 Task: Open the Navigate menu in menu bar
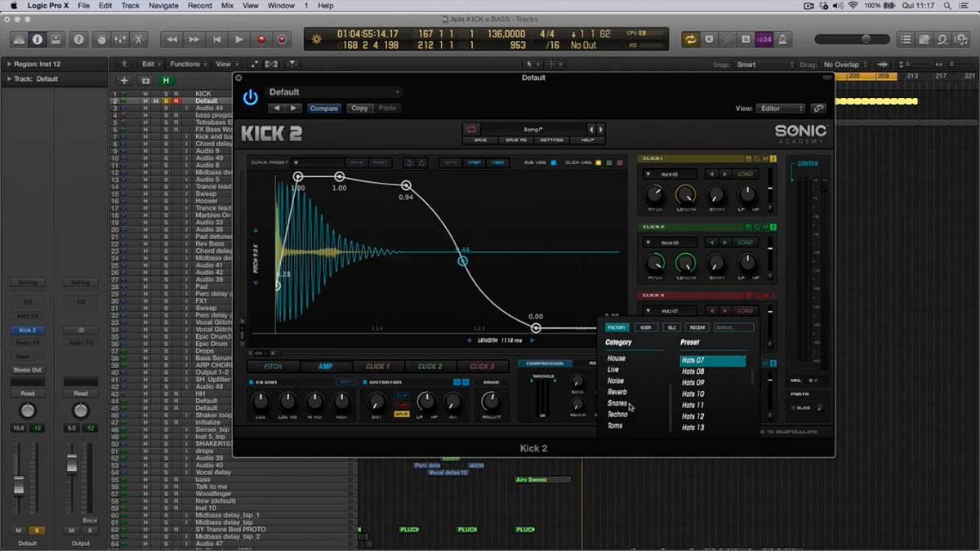pos(163,6)
